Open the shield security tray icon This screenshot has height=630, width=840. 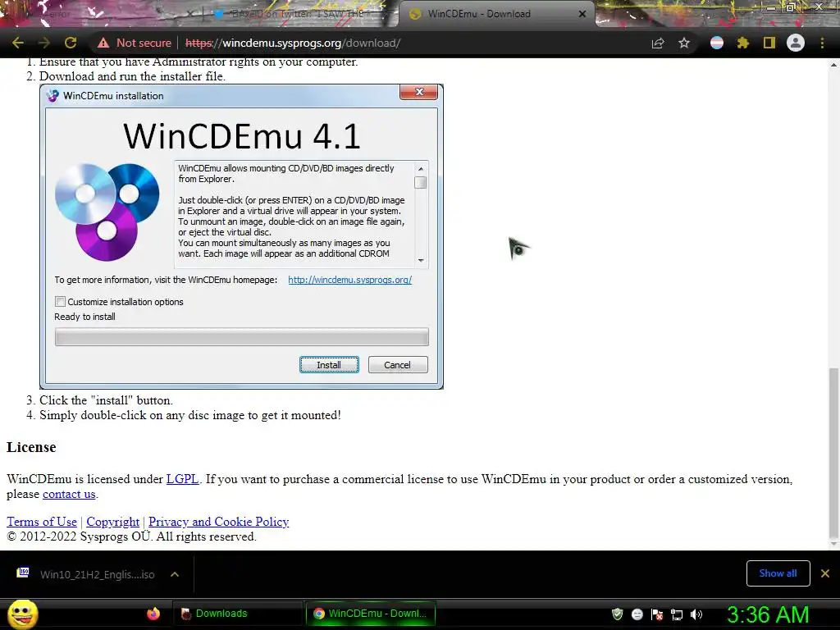click(x=617, y=614)
